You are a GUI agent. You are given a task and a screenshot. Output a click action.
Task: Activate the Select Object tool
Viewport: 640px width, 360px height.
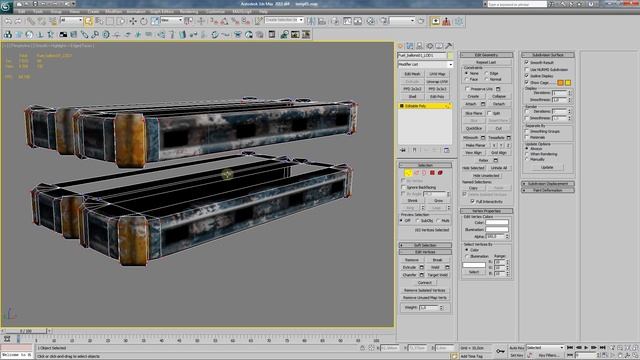pos(89,21)
